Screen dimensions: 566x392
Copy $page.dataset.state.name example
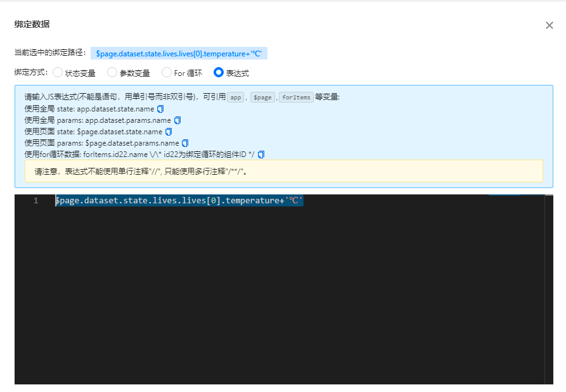point(169,132)
